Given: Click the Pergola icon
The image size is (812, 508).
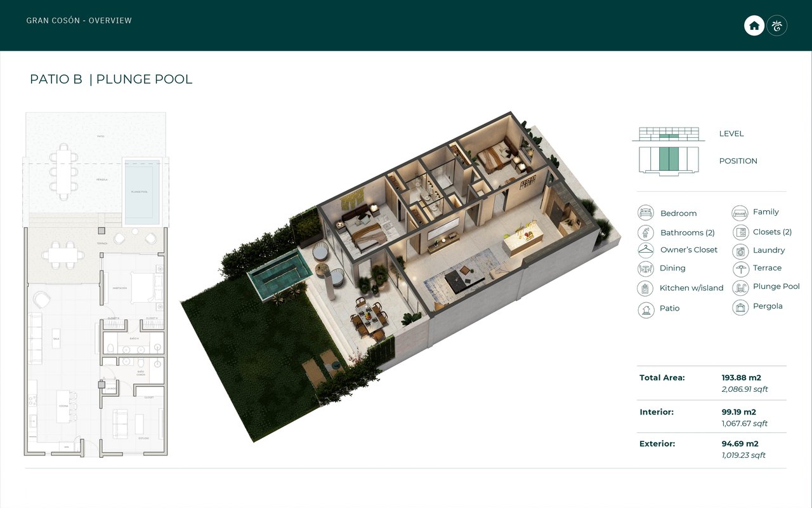Looking at the screenshot, I should click(740, 307).
